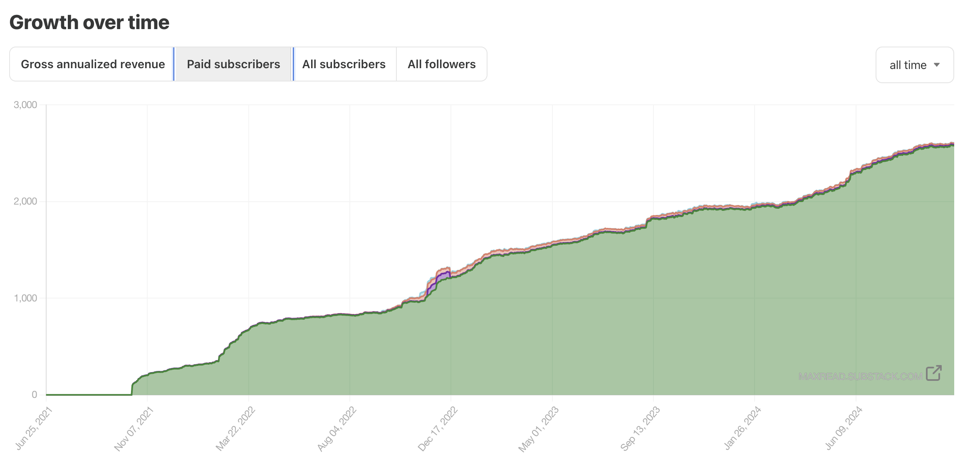
Task: Switch to Gross annualized revenue tab
Action: click(92, 64)
